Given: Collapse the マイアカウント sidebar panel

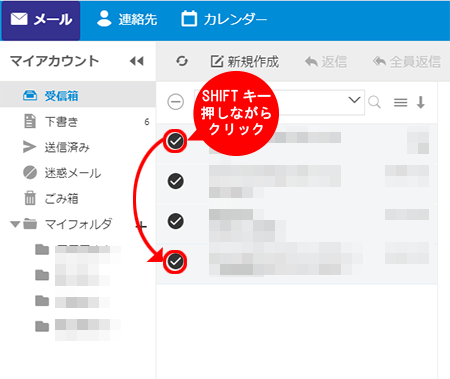Looking at the screenshot, I should (137, 61).
